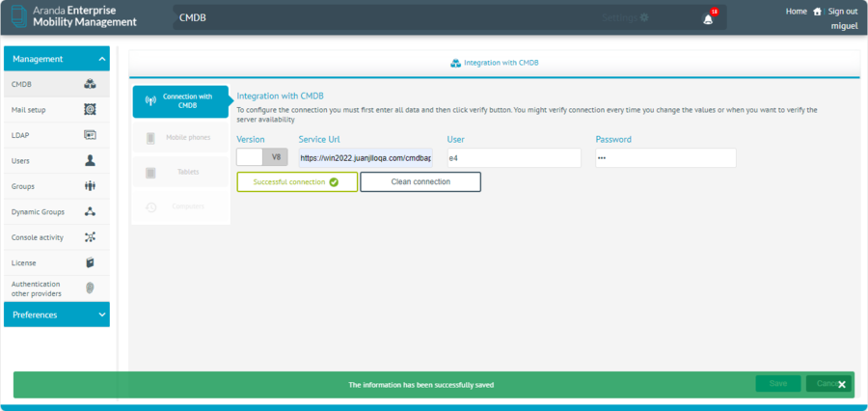Select Groups menu item
The image size is (868, 411).
(57, 186)
